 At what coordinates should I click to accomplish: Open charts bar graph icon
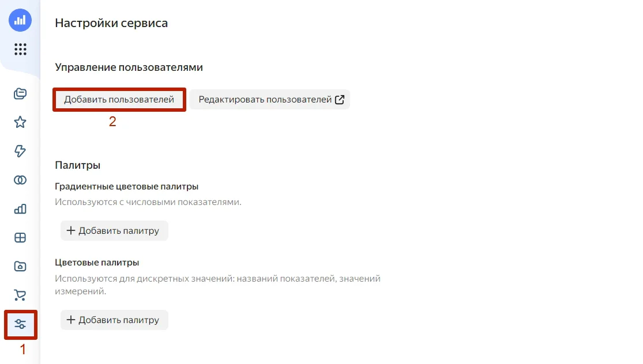(20, 209)
